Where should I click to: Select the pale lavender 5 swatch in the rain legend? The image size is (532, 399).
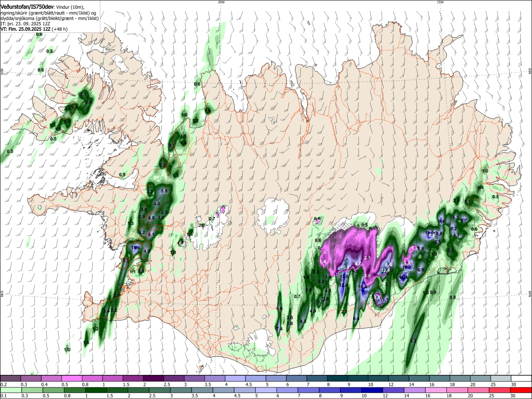pos(266,390)
